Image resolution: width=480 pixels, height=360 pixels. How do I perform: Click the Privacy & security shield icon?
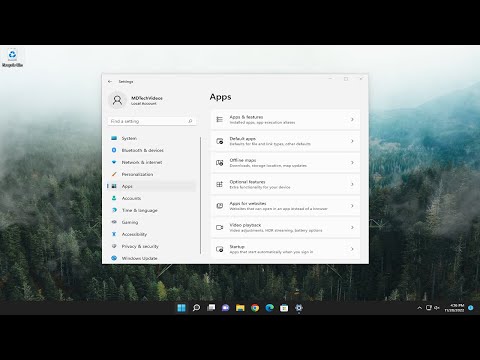click(x=114, y=246)
